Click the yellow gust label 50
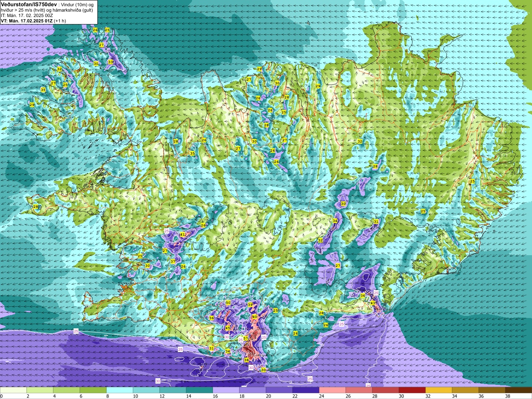Screen dimensions: 532x399 pos(228,303)
